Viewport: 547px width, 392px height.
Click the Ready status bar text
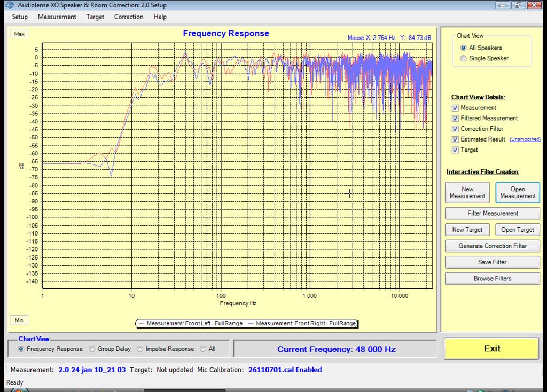coord(14,382)
